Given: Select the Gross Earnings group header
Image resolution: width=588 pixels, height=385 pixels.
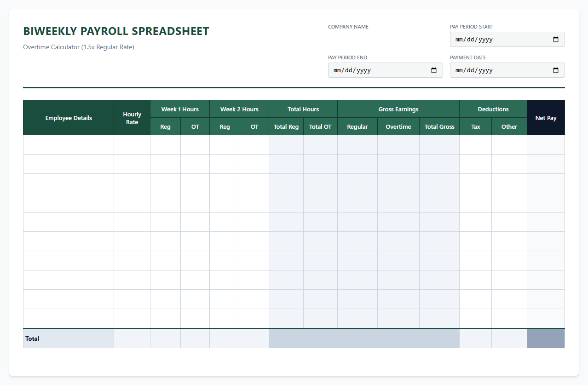Looking at the screenshot, I should 398,109.
